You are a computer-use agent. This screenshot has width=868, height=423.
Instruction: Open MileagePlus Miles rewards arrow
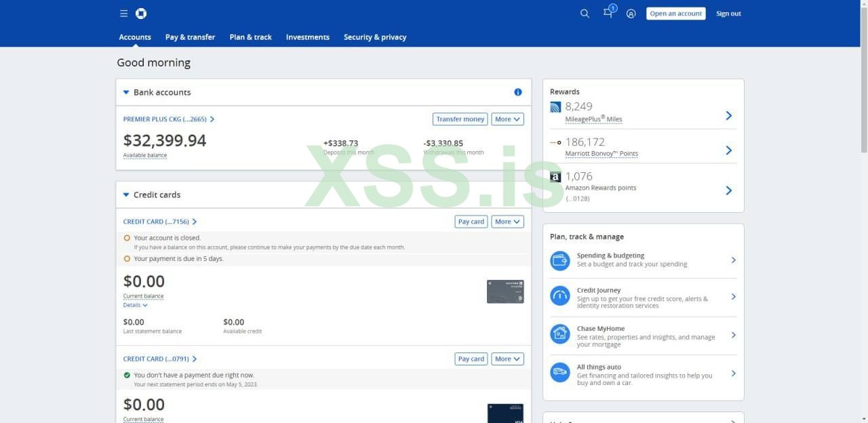pyautogui.click(x=729, y=116)
